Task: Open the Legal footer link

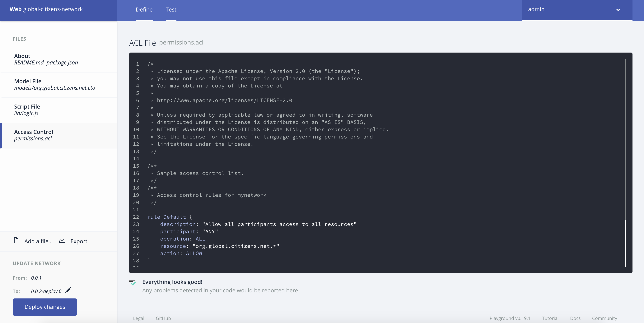Action: pos(138,318)
